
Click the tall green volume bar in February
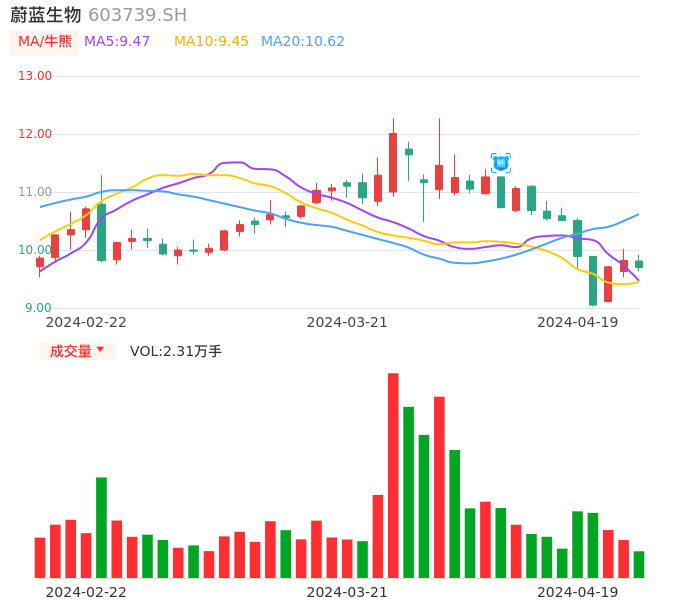click(101, 527)
